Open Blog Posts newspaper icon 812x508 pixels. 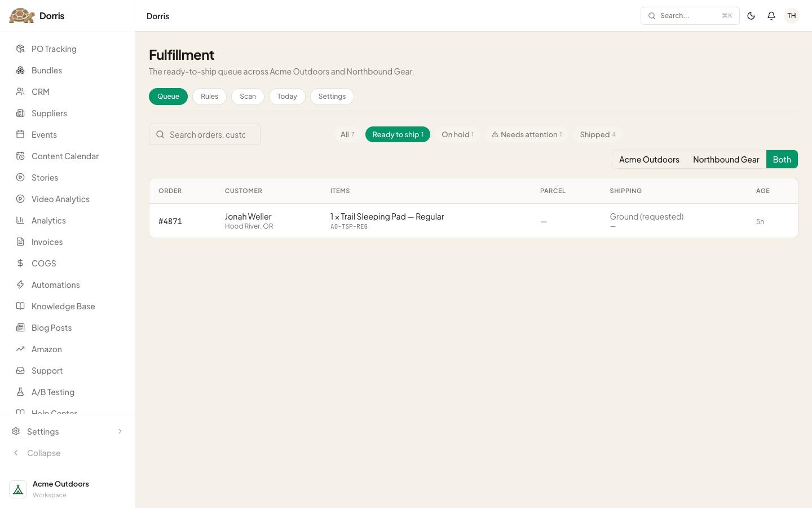coord(20,328)
